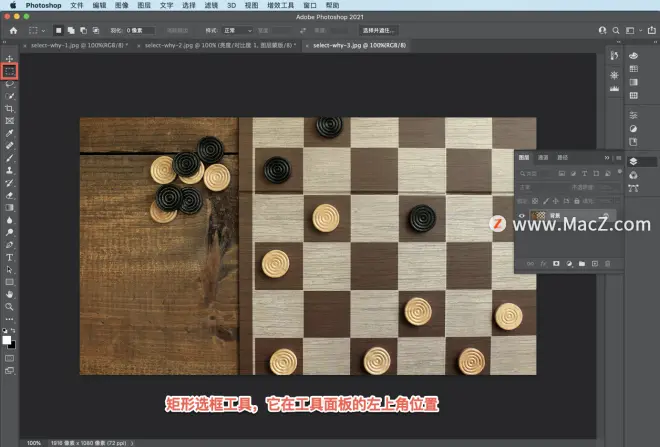
Task: Enable Subtract from Selection mode button
Action: (x=83, y=30)
